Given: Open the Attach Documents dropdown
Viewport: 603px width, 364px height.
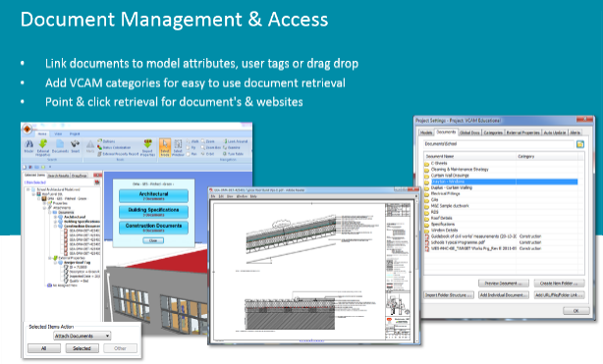Looking at the screenshot, I should 82,336.
